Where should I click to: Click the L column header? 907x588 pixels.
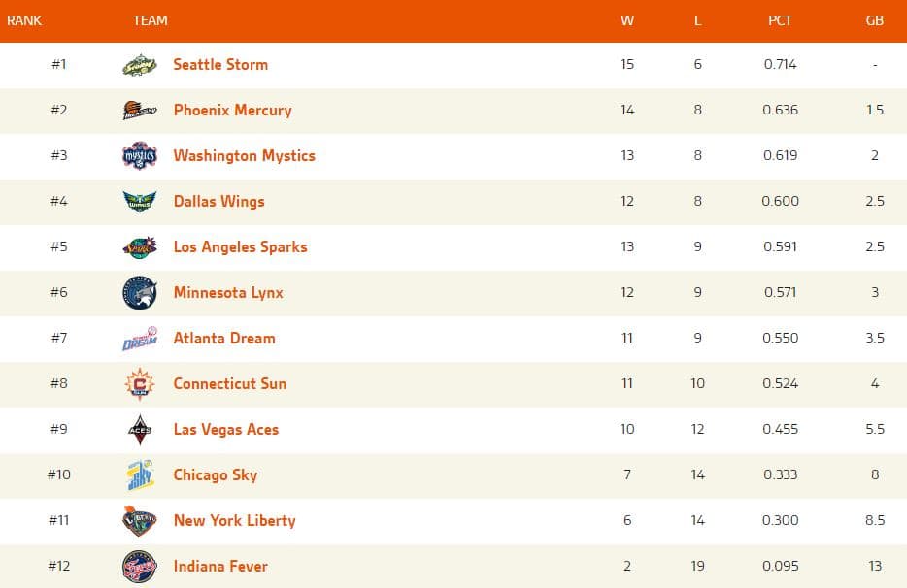click(x=697, y=20)
